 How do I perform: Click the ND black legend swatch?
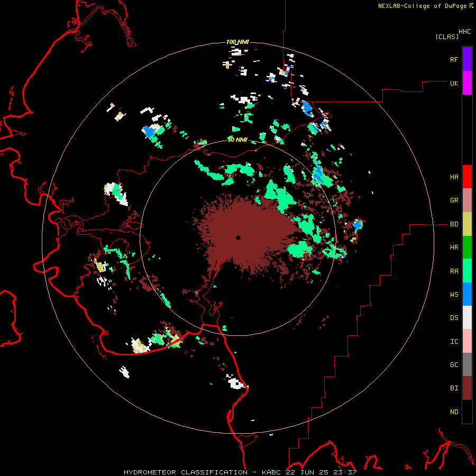pos(467,411)
